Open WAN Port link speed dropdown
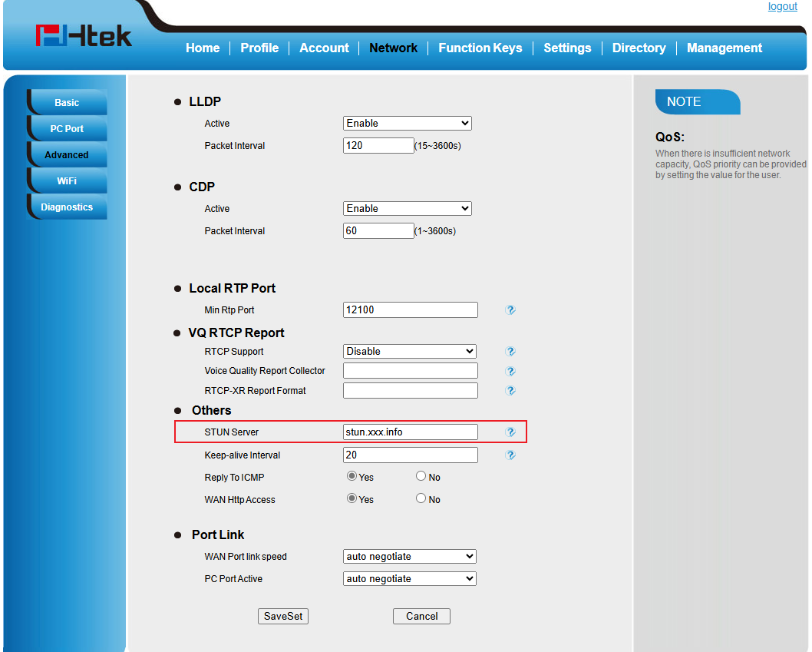Image resolution: width=812 pixels, height=652 pixels. [x=409, y=557]
